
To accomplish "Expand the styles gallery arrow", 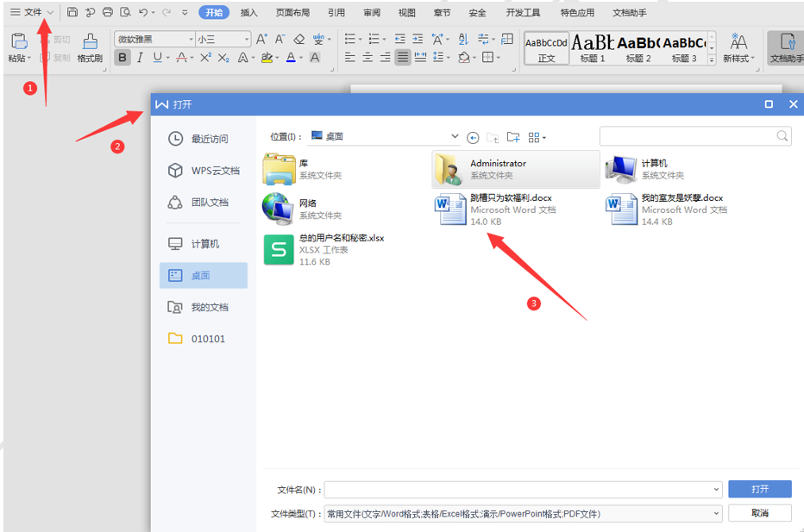I will [712, 59].
